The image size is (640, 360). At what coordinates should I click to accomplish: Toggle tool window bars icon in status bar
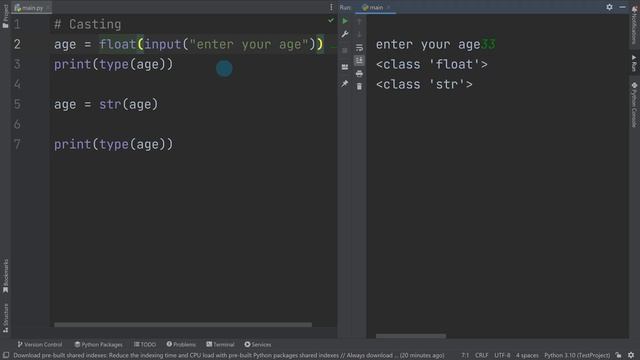[6, 356]
